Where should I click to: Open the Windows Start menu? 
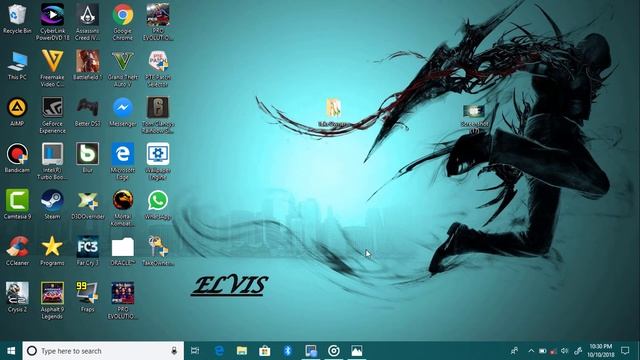(x=11, y=351)
